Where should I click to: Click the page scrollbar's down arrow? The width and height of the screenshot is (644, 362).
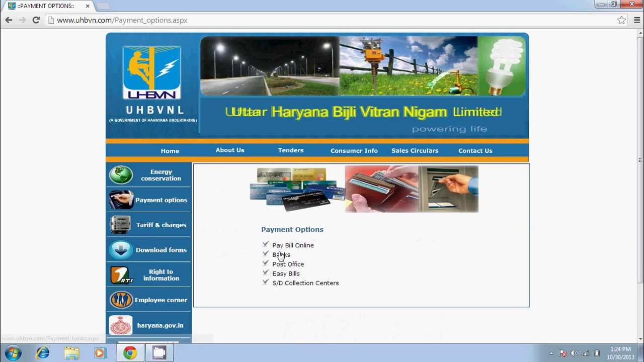pos(639,338)
